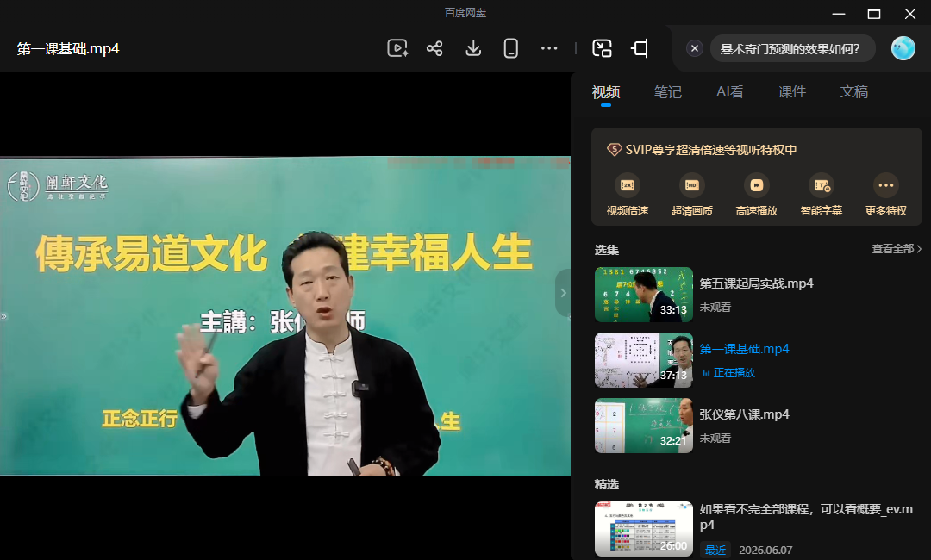This screenshot has height=560, width=931.
Task: Select the 高速播放 privilege icon
Action: 757,195
